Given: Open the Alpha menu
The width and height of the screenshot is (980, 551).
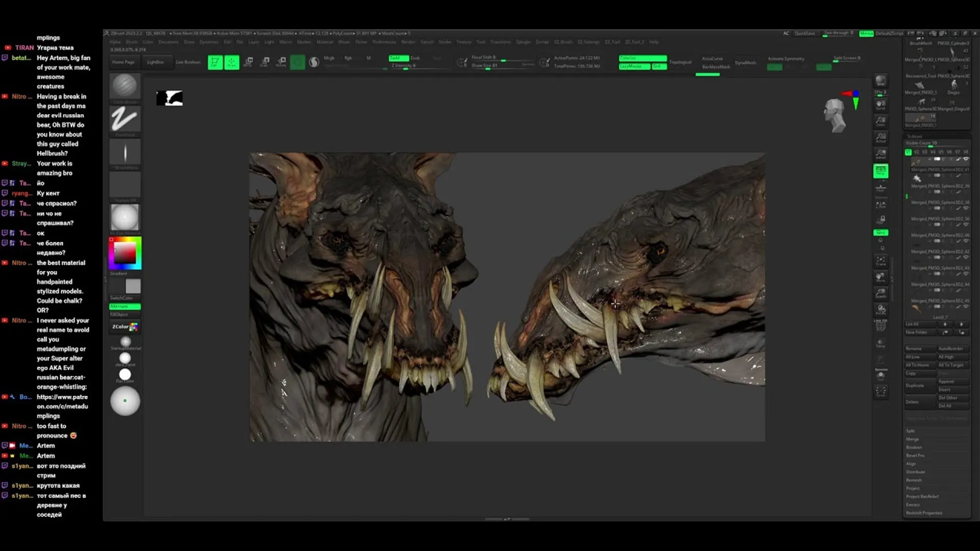Looking at the screenshot, I should tap(115, 42).
